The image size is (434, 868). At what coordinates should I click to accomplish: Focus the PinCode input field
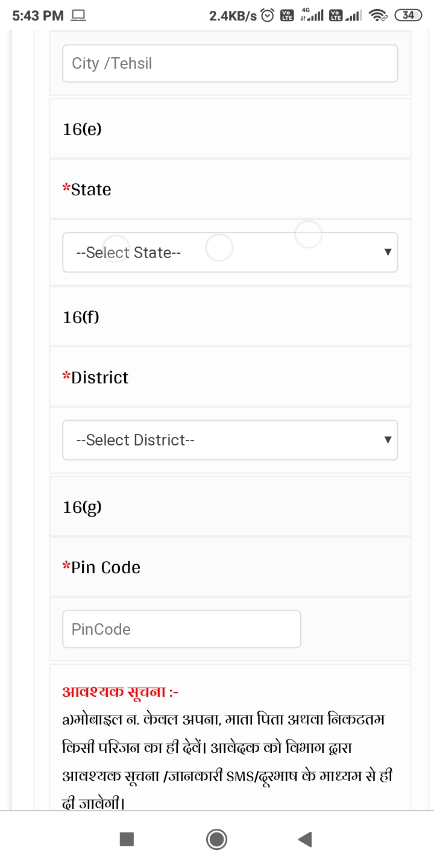click(x=181, y=629)
